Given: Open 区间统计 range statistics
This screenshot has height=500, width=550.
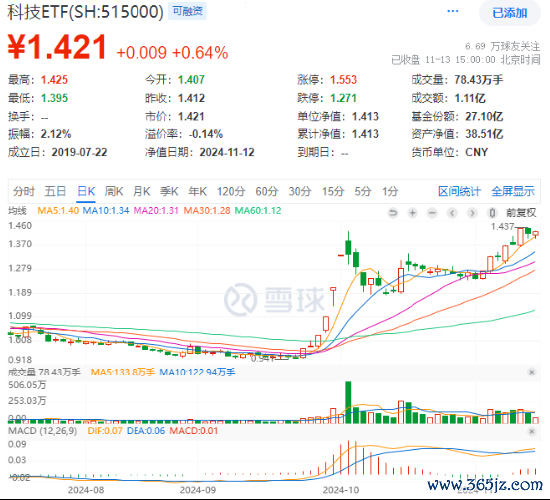Looking at the screenshot, I should coord(459,192).
